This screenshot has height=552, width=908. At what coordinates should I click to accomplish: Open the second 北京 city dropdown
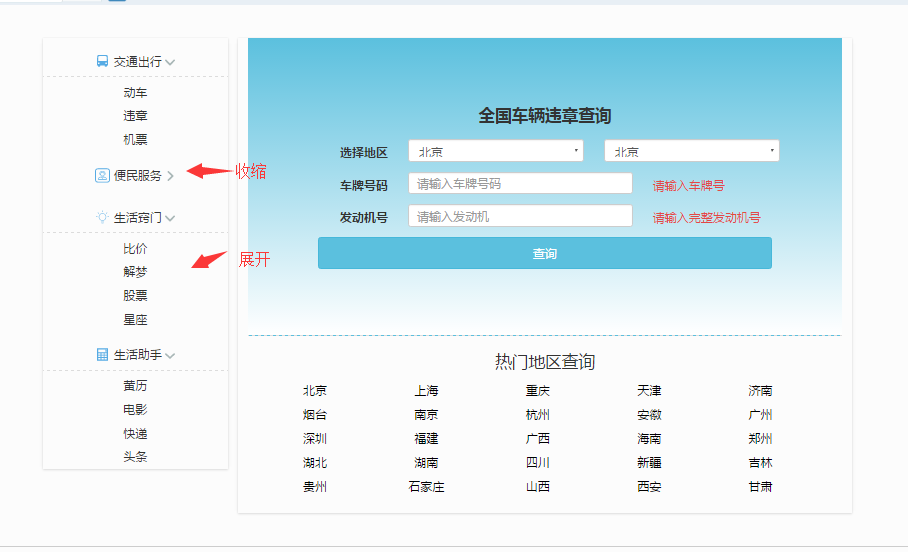pos(691,151)
